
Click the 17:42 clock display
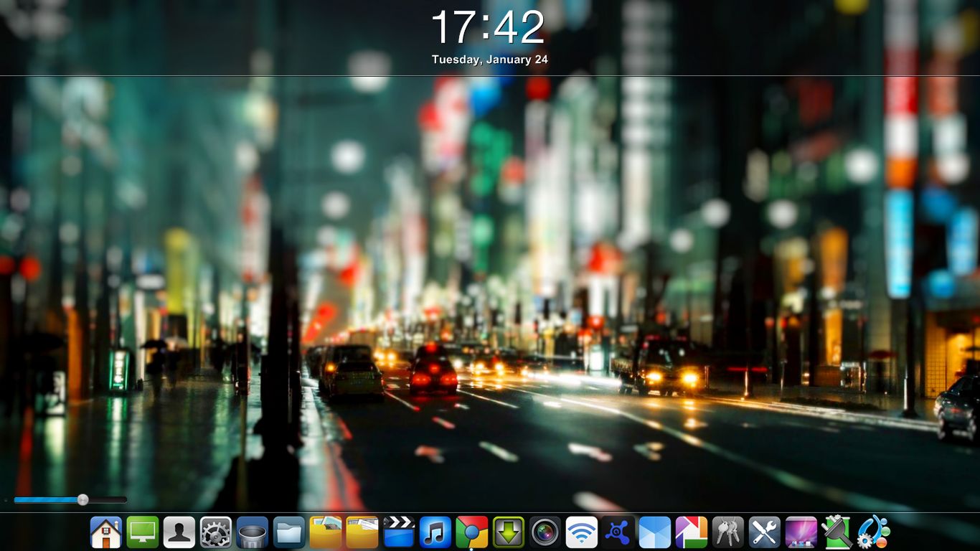point(489,28)
